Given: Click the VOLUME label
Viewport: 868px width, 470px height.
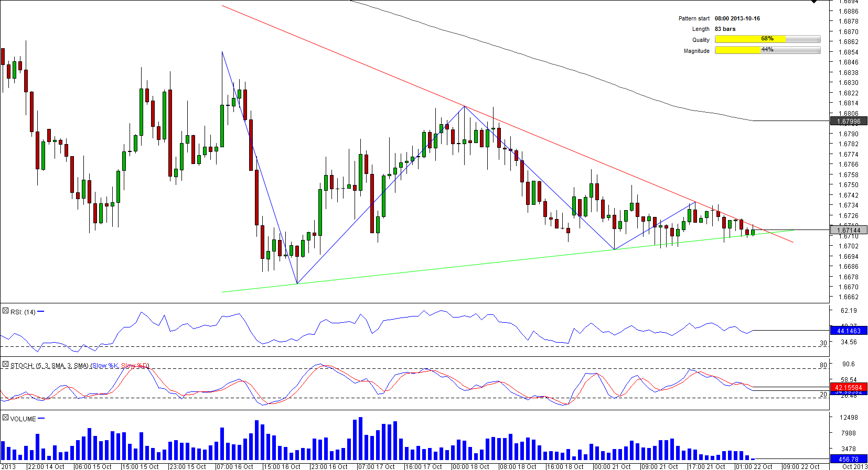Looking at the screenshot, I should tap(23, 419).
